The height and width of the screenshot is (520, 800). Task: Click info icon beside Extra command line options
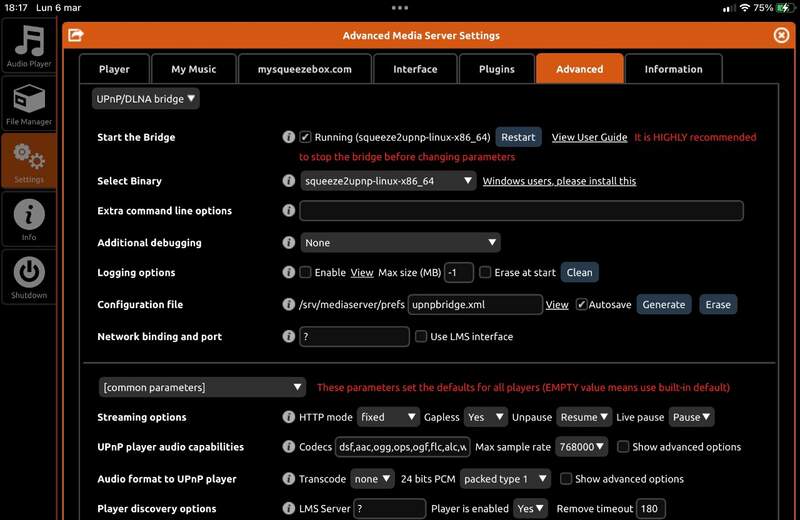click(x=289, y=211)
